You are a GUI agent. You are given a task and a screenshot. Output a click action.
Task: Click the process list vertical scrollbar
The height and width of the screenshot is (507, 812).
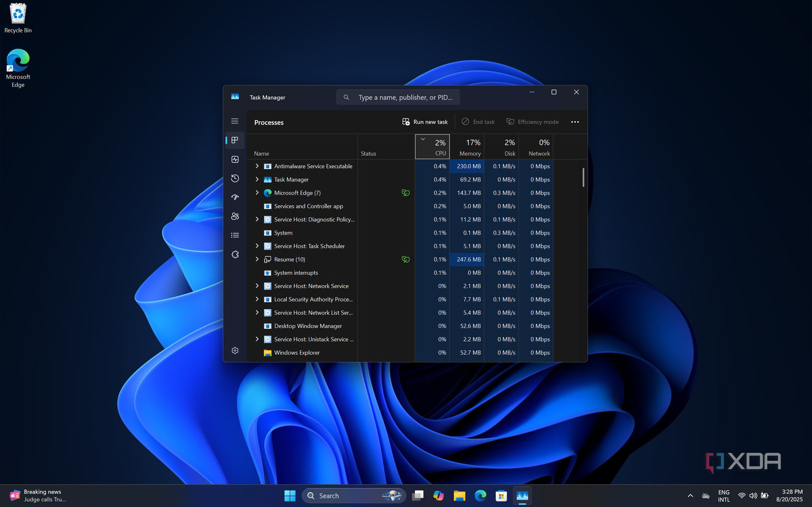(x=583, y=177)
